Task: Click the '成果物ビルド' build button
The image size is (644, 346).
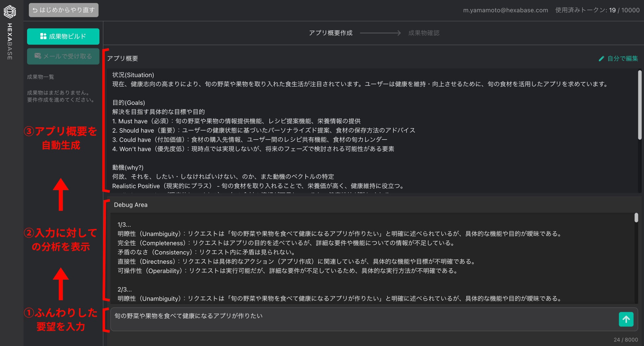Action: coord(63,36)
